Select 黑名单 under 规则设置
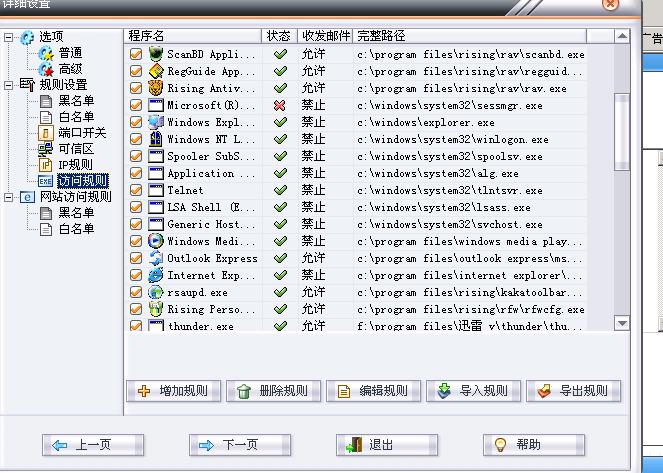 76,101
